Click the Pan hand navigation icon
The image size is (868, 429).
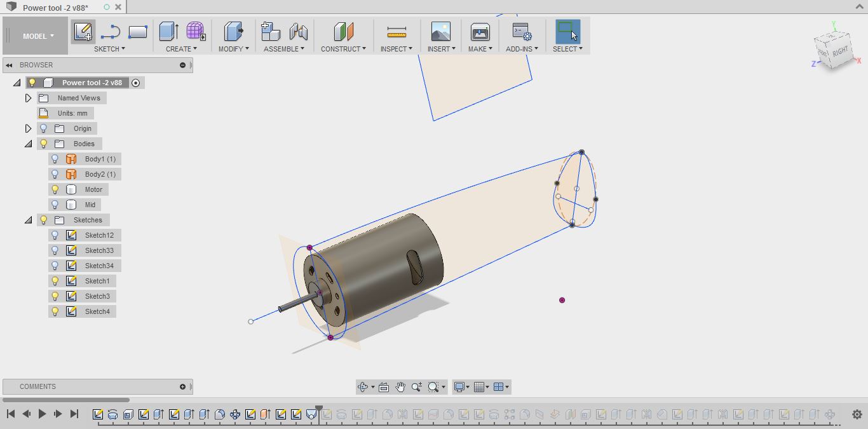(x=400, y=386)
